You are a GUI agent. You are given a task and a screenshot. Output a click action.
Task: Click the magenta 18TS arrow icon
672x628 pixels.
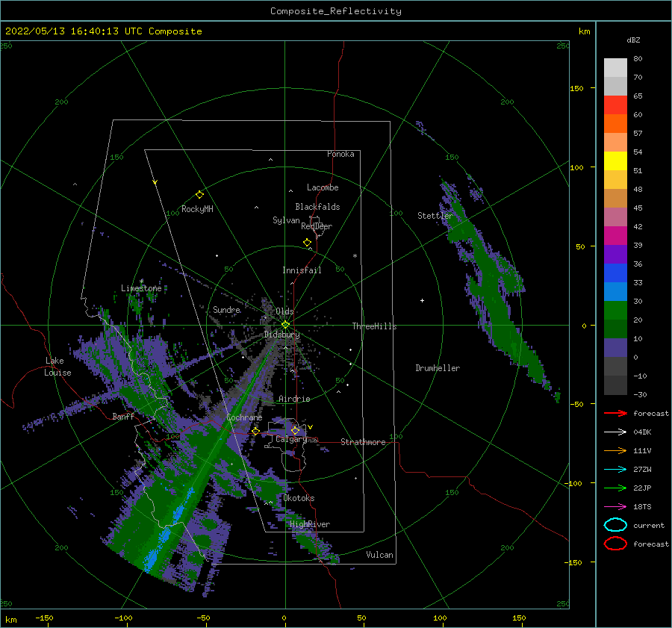[615, 507]
